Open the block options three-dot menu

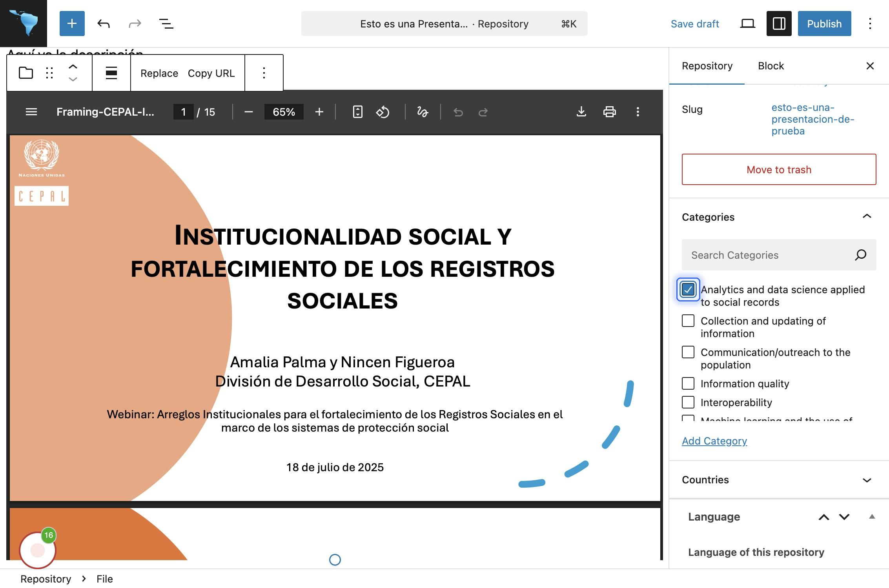(x=264, y=73)
